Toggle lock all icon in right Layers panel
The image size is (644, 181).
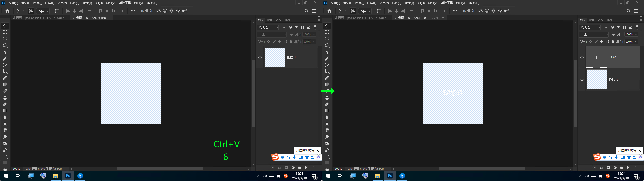[x=613, y=42]
